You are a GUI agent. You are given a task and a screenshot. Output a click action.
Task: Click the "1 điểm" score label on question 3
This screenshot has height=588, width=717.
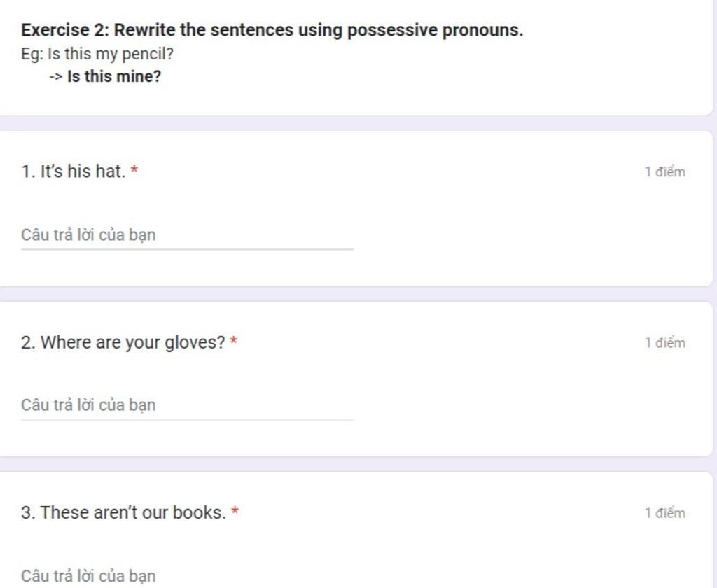(x=664, y=513)
